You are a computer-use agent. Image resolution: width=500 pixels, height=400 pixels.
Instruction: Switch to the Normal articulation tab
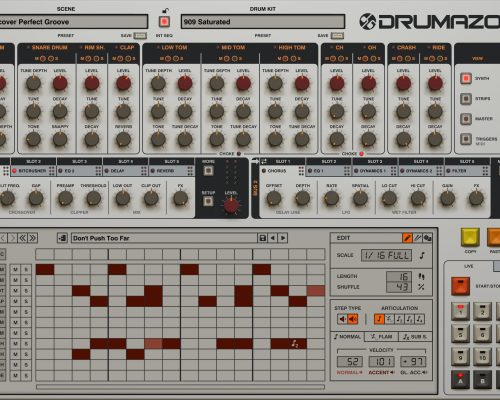point(348,337)
